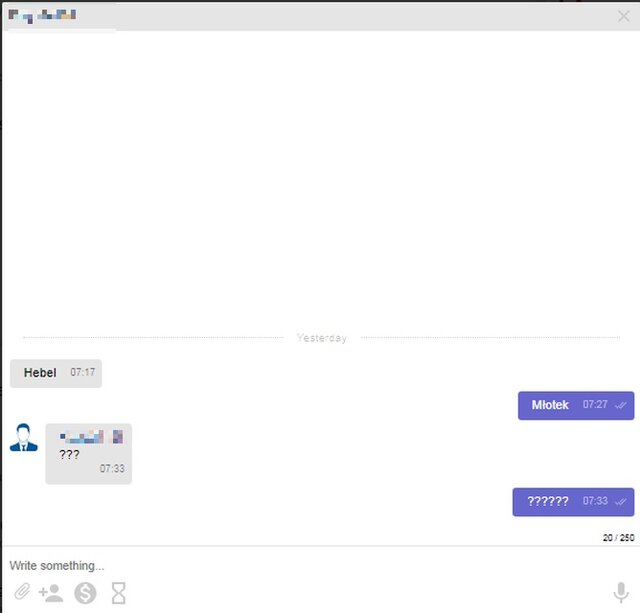Close the chat window with X
The image size is (640, 613).
624,16
